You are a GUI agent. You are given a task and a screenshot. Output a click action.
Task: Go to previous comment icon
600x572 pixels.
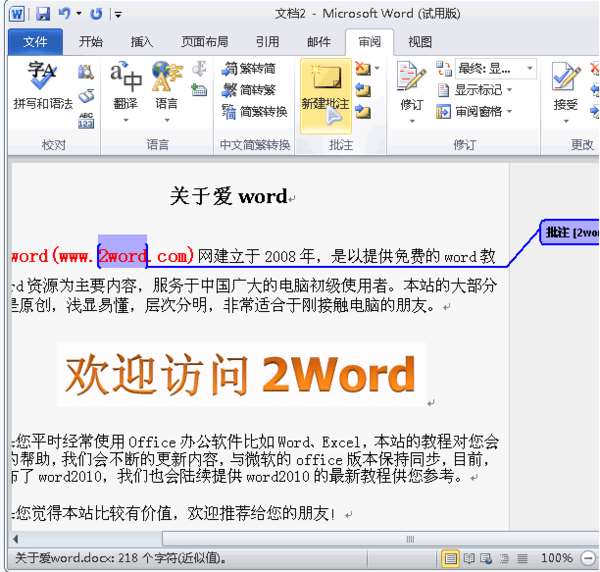pos(363,90)
